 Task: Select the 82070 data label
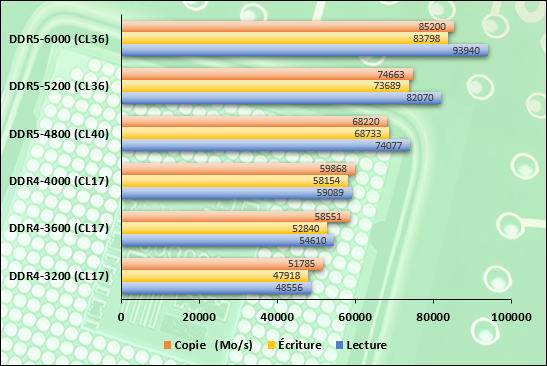point(420,98)
